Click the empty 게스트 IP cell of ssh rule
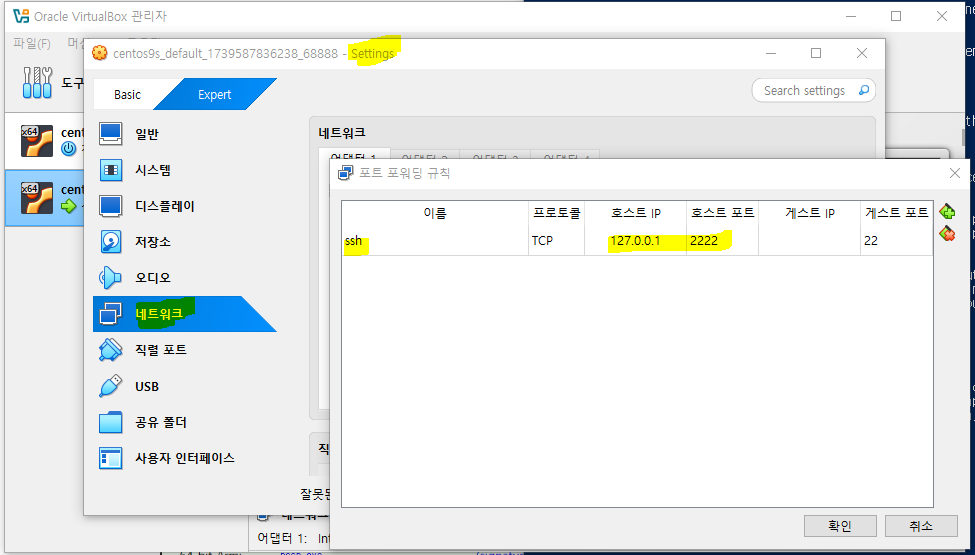This screenshot has height=555, width=975. [810, 241]
